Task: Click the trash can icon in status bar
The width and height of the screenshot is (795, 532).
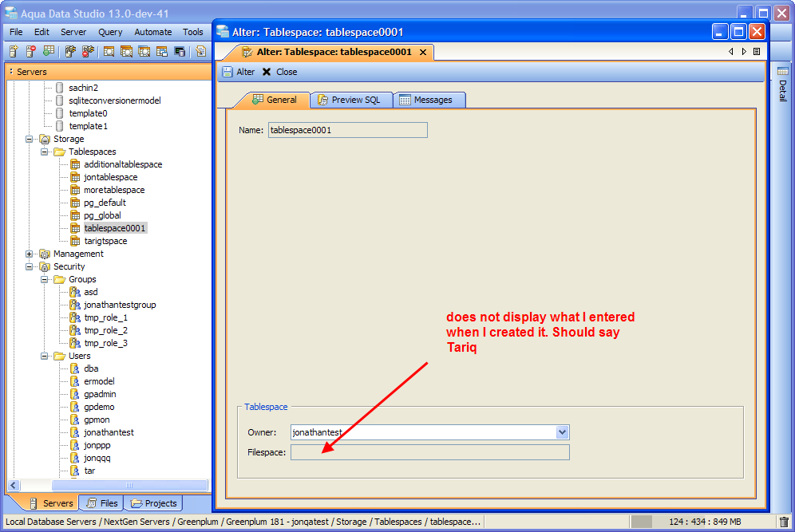Action: (784, 522)
